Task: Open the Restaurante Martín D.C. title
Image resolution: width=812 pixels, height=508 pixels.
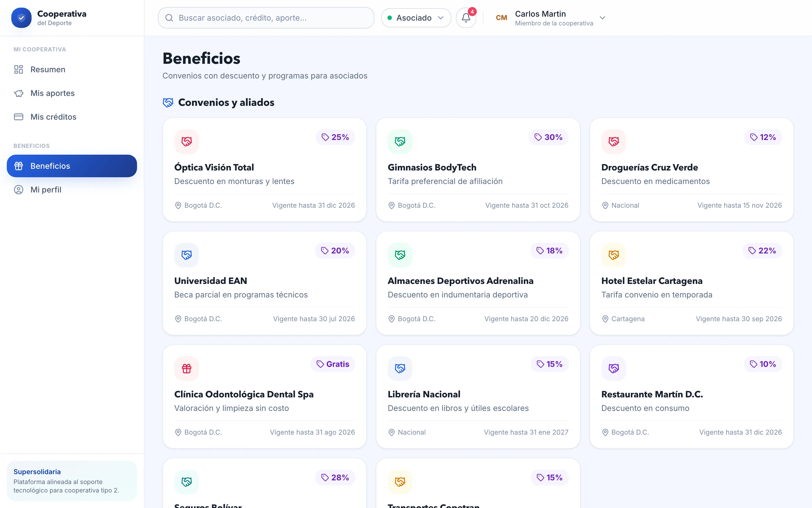Action: pos(652,395)
